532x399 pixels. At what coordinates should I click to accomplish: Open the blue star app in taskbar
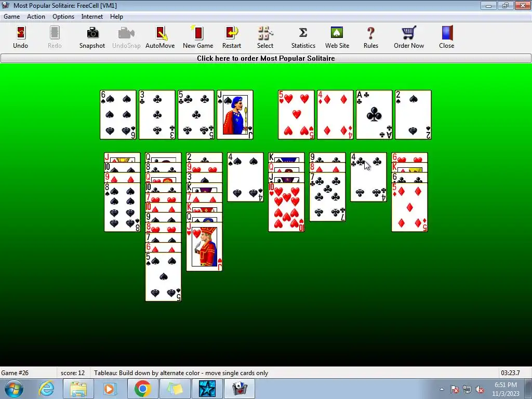click(x=207, y=389)
